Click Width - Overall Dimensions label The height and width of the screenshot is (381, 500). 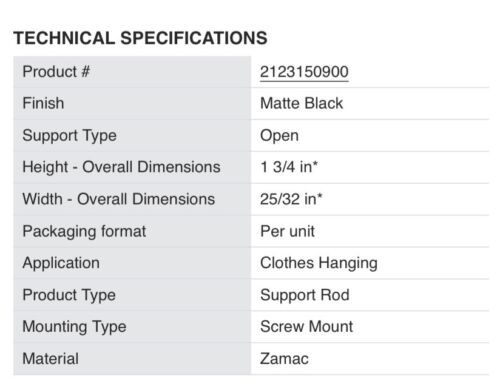tap(118, 199)
